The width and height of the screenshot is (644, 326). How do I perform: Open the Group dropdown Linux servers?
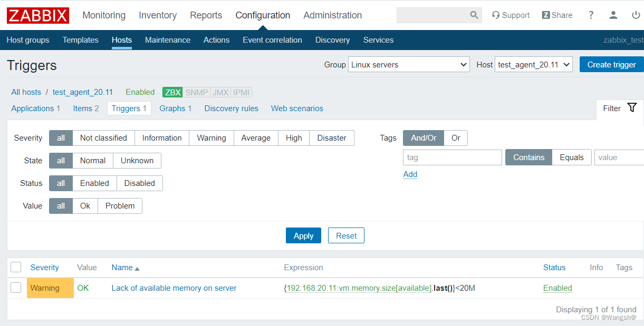pos(409,65)
